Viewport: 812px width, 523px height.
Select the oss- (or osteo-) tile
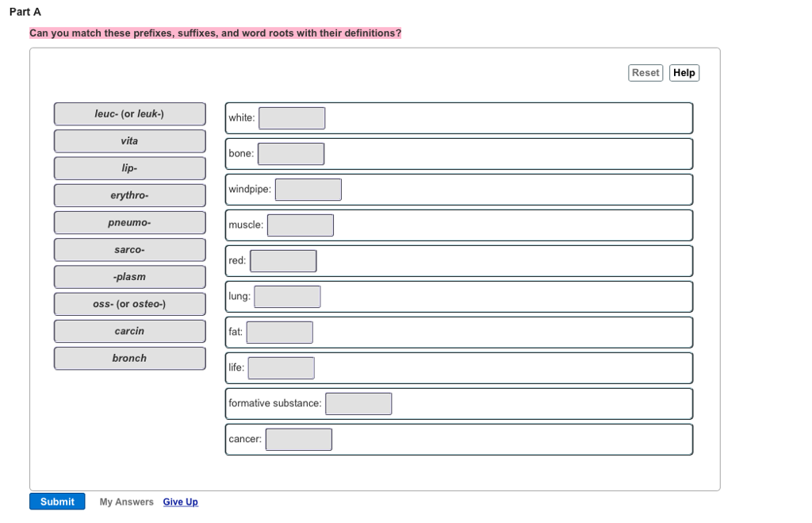(x=129, y=303)
